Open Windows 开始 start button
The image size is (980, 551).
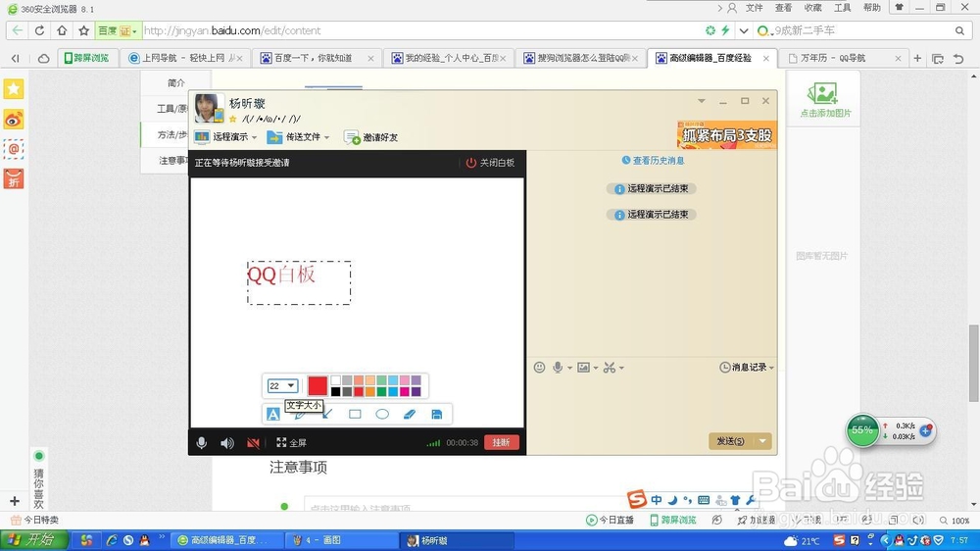pyautogui.click(x=34, y=540)
